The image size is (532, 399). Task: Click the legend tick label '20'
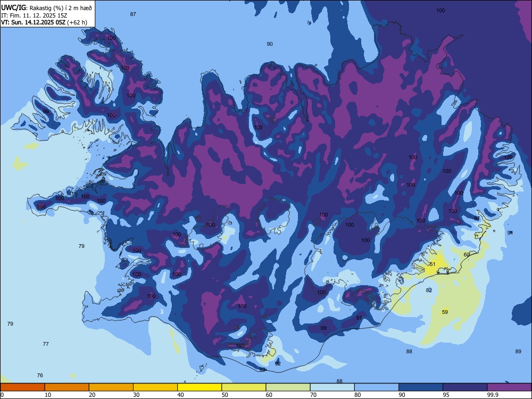pyautogui.click(x=92, y=395)
